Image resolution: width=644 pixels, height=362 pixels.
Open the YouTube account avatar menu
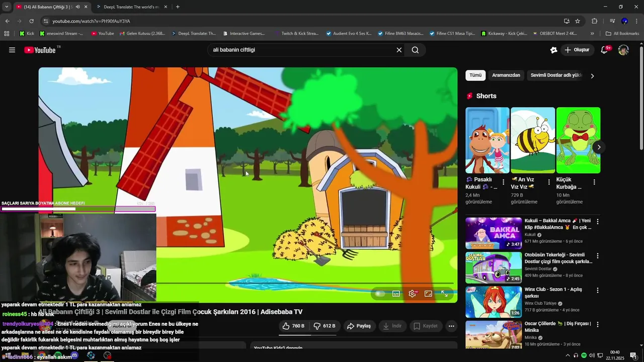tap(623, 50)
